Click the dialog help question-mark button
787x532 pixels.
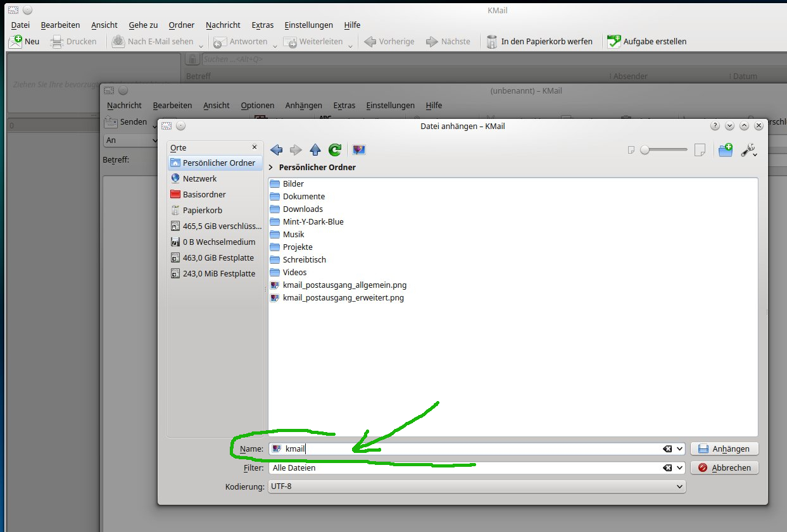point(715,126)
